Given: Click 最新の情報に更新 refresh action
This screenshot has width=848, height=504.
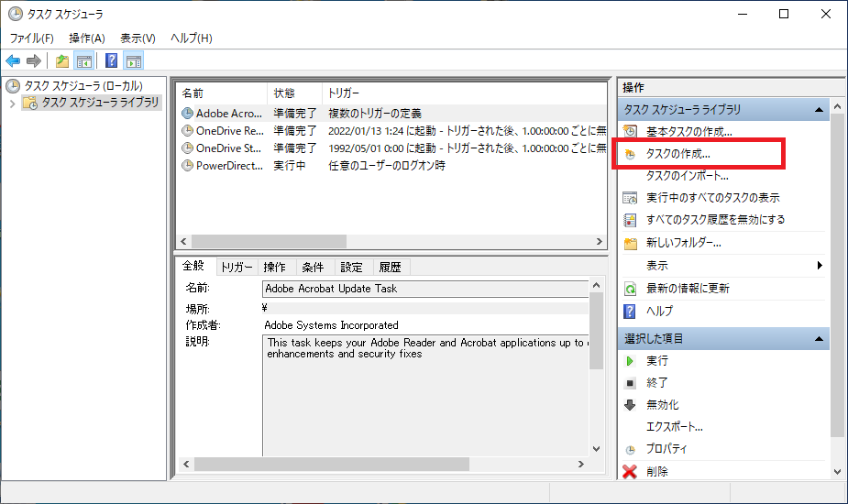Looking at the screenshot, I should point(688,289).
